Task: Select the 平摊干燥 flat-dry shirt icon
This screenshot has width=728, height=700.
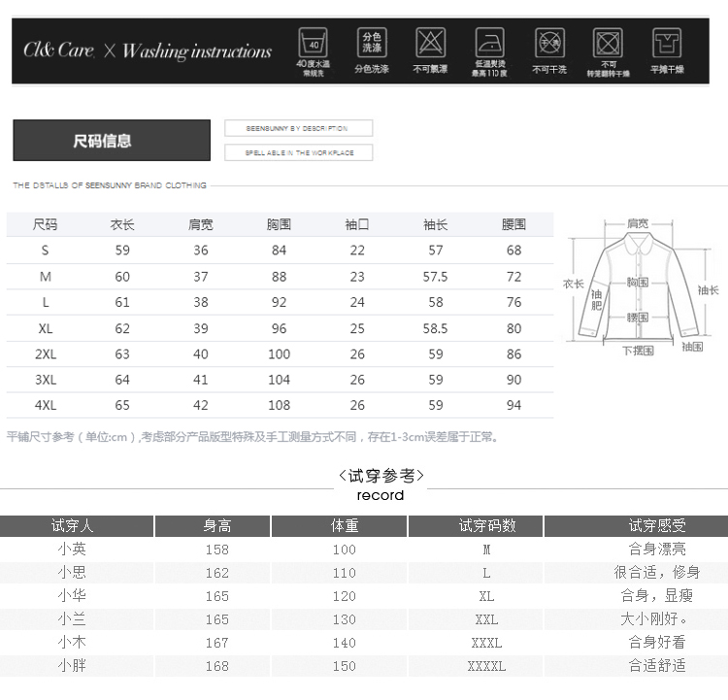Action: pos(667,43)
